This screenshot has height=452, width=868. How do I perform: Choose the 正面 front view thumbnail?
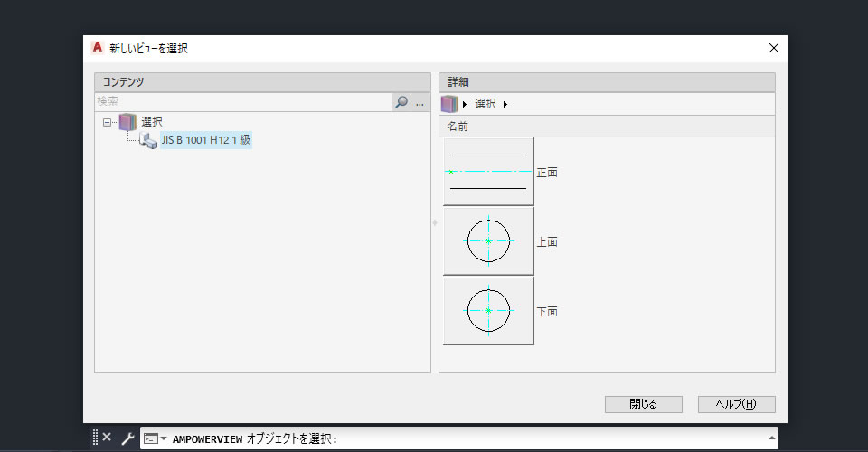click(488, 172)
